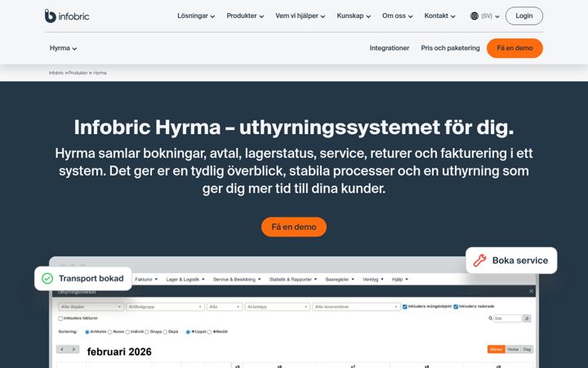This screenshot has height=368, width=588.
Task: Click the Sortering: label
Action: 68,332
